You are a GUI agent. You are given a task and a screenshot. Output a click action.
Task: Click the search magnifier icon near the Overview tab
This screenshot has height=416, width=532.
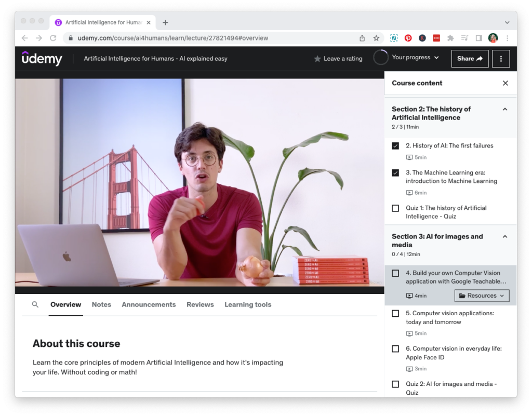(x=34, y=305)
